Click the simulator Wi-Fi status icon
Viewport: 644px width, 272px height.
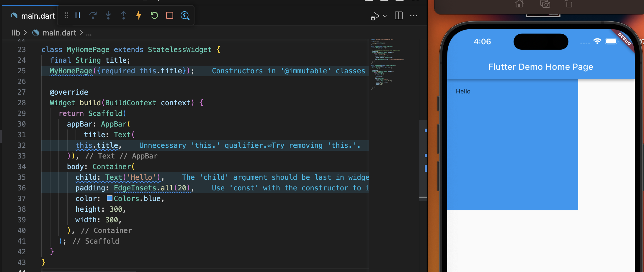[597, 41]
